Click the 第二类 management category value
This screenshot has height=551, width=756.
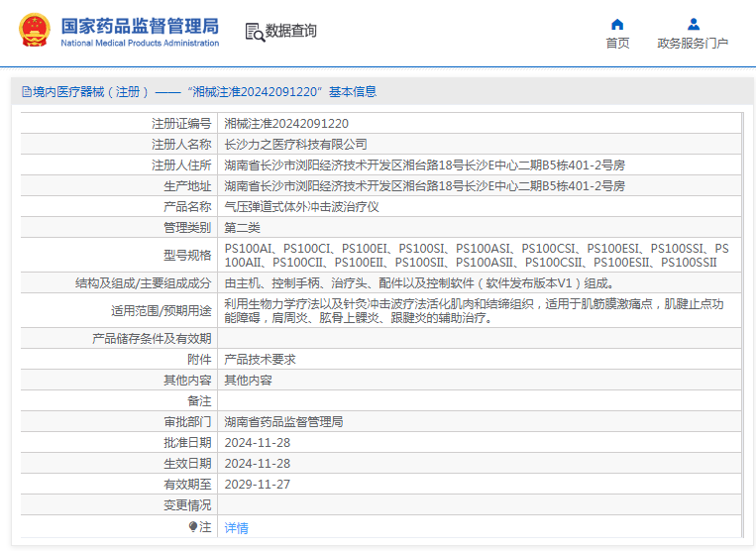click(242, 228)
